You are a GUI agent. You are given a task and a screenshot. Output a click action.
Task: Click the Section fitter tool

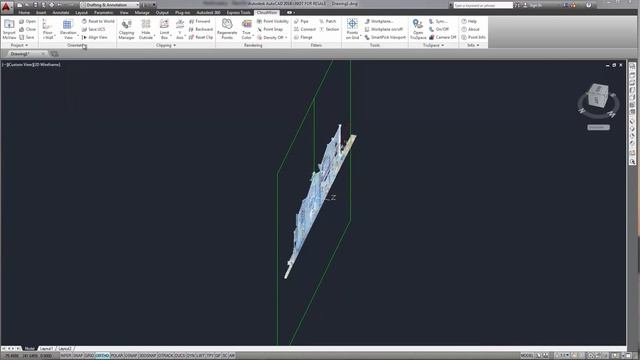[x=329, y=29]
